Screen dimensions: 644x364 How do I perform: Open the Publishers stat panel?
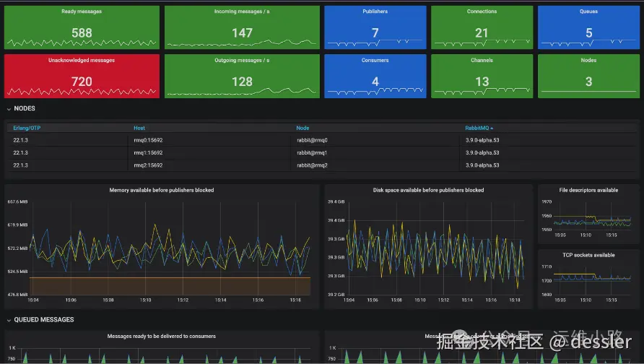[375, 27]
